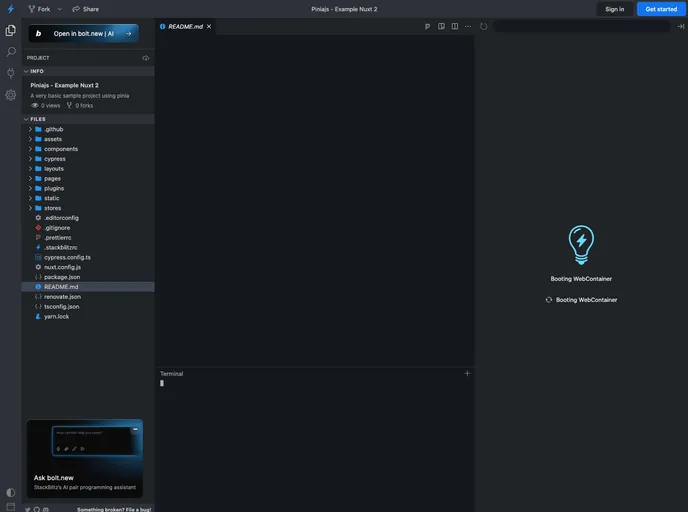The height and width of the screenshot is (512, 688).
Task: Open the Ports plug icon in sidebar
Action: [x=11, y=73]
